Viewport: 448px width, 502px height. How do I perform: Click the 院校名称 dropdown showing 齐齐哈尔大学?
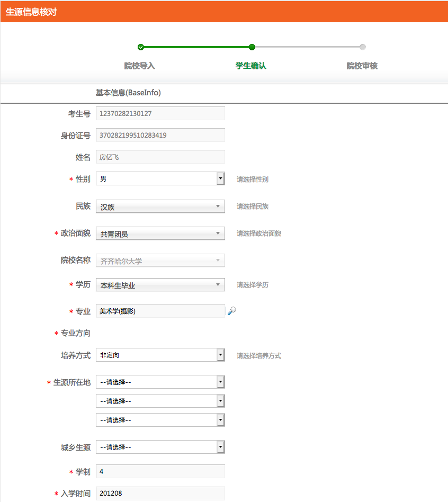pos(160,261)
